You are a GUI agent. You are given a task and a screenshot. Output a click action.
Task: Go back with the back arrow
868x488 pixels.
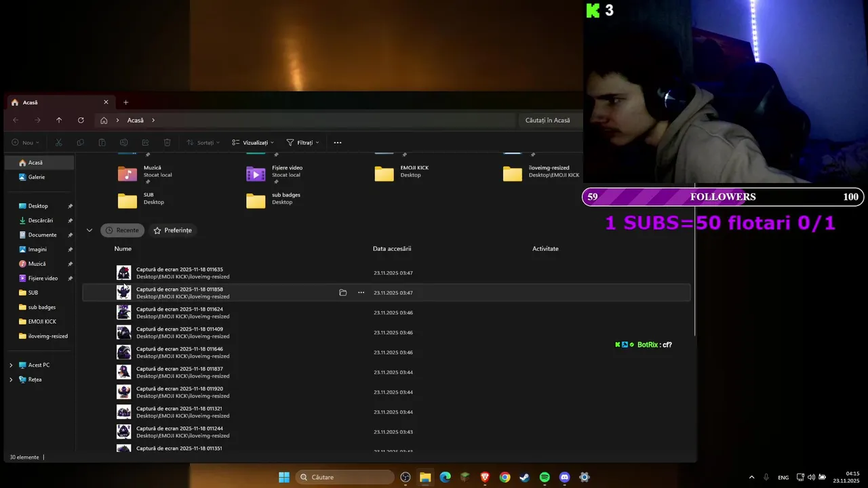[x=16, y=120]
